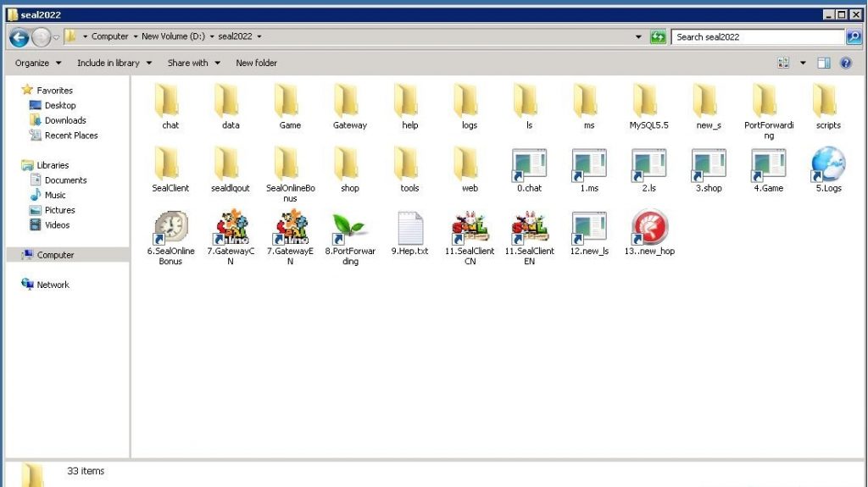The height and width of the screenshot is (487, 868).
Task: Open the MySQL5.5 folder
Action: pyautogui.click(x=648, y=102)
